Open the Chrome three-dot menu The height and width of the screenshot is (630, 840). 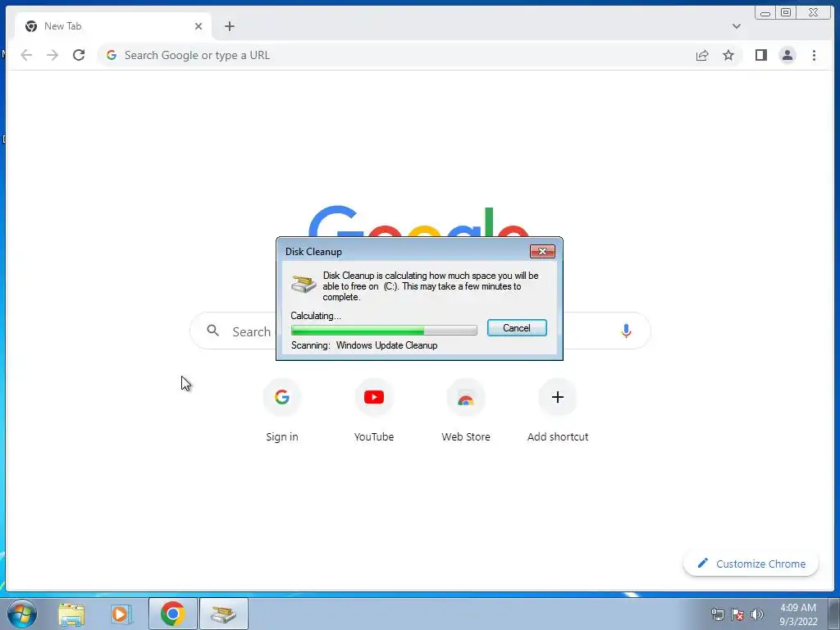click(814, 55)
